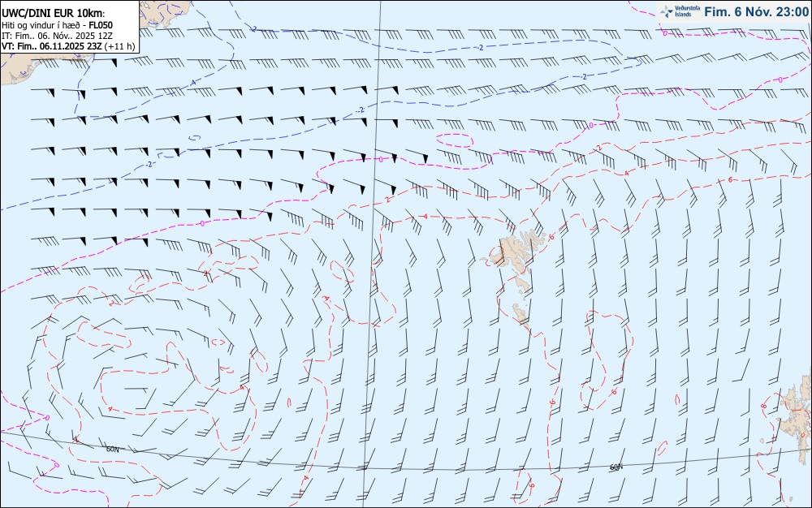Click the '60N' label on lower right
This screenshot has height=508, width=812.
[615, 467]
